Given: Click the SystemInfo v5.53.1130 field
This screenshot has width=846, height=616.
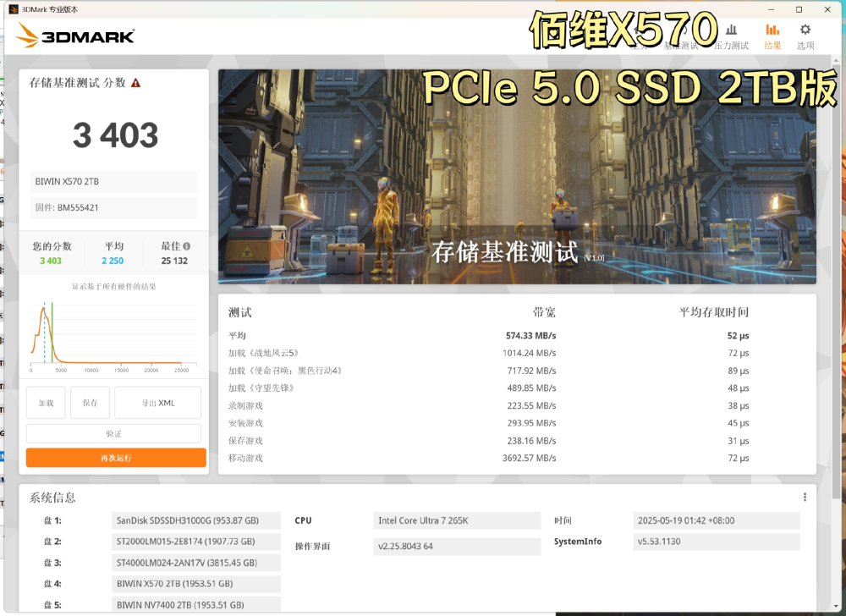Looking at the screenshot, I should [717, 542].
